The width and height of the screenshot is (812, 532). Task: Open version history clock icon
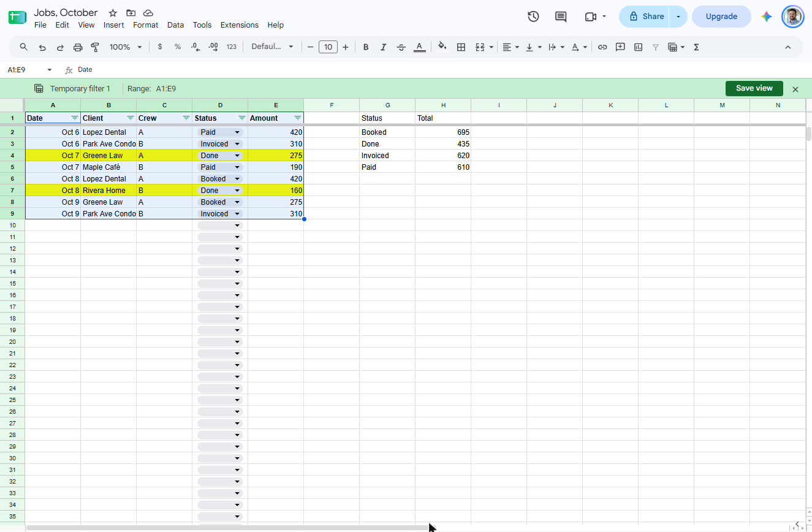pyautogui.click(x=533, y=17)
